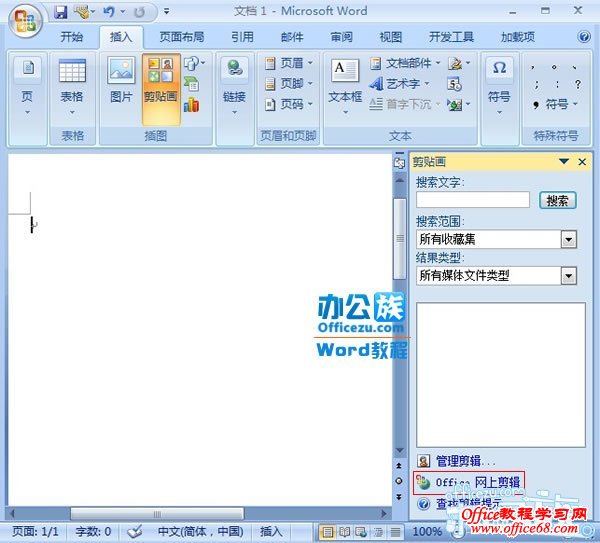Select Web Layout view in status bar

tap(360, 532)
